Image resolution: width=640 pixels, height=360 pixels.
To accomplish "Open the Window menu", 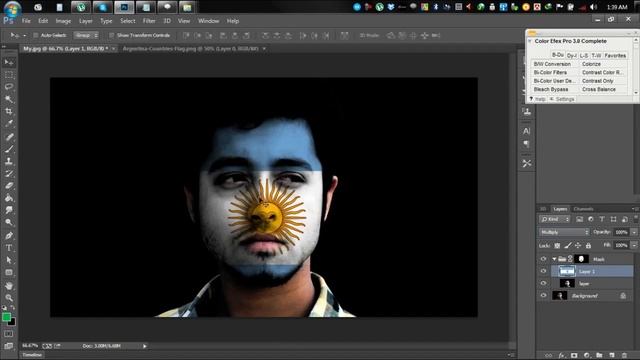I will coord(209,21).
